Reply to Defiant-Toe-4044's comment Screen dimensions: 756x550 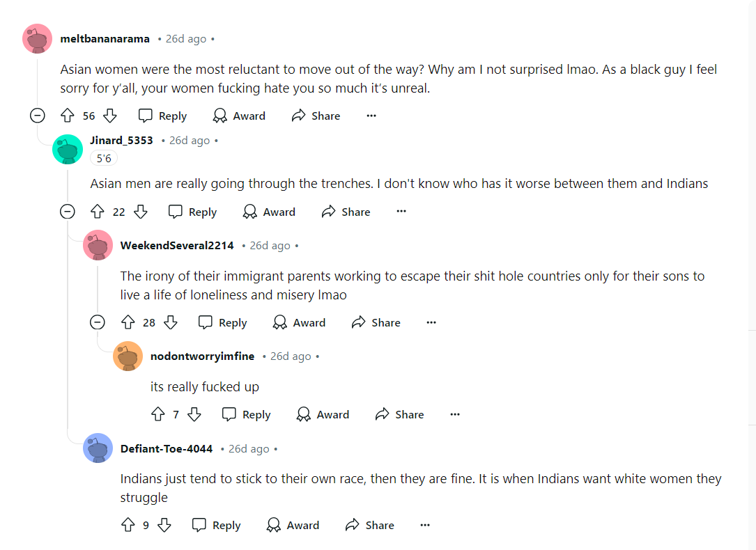pos(217,525)
